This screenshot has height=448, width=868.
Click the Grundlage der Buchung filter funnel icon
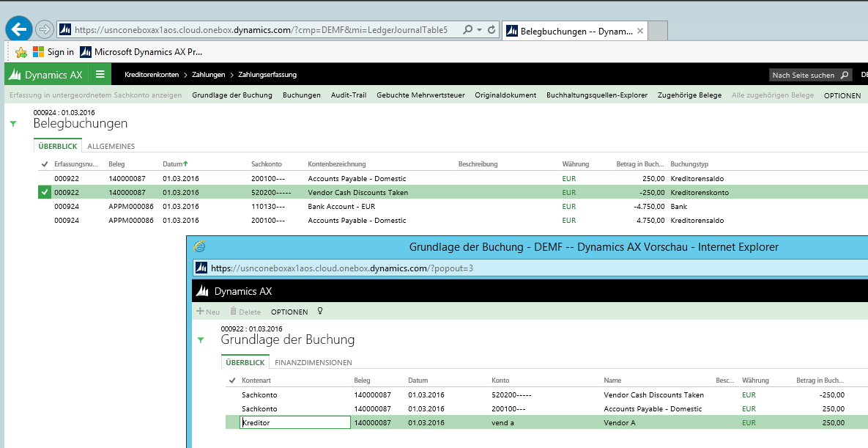(201, 340)
